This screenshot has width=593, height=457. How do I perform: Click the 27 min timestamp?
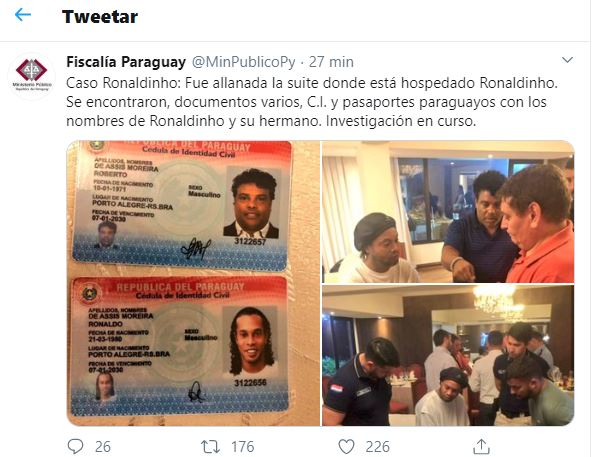[x=331, y=62]
